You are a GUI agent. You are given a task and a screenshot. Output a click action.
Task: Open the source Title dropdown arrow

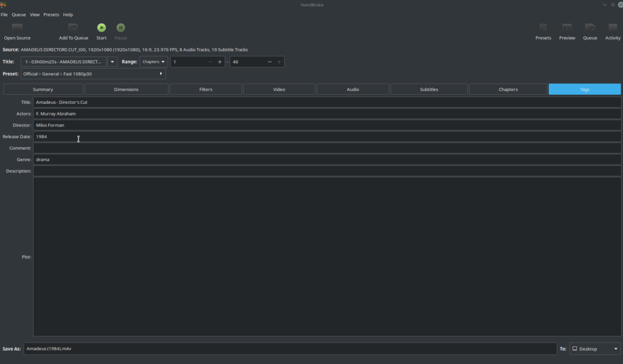[113, 61]
